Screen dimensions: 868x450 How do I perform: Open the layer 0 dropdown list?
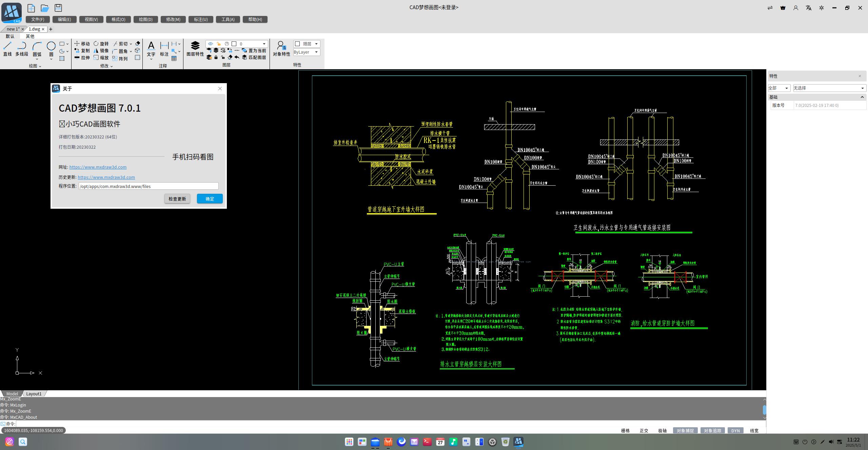click(264, 44)
